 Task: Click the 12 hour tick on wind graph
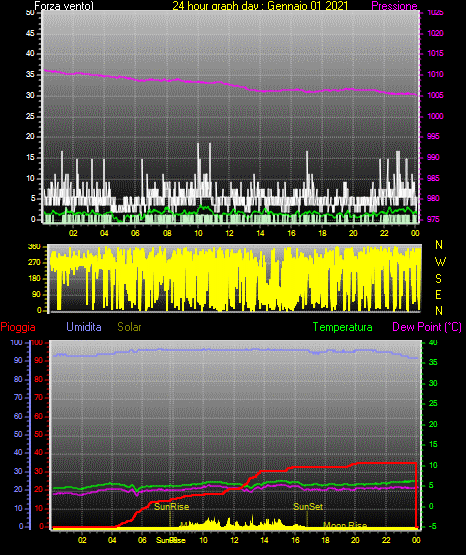point(229,233)
